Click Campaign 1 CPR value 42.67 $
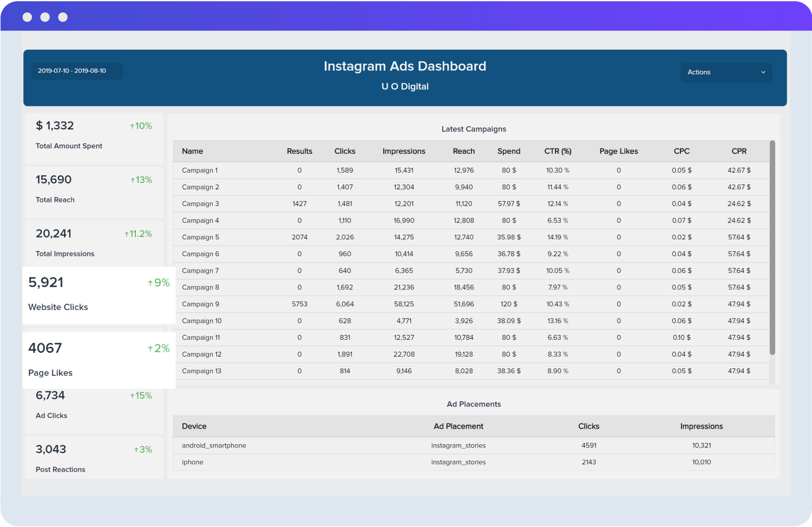This screenshot has width=812, height=527. (739, 170)
